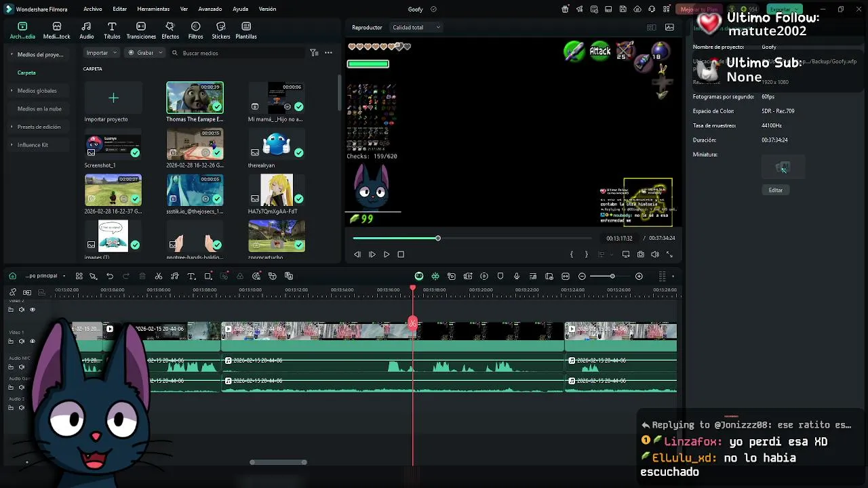
Task: Click the headset support icon in title bar
Action: (652, 9)
